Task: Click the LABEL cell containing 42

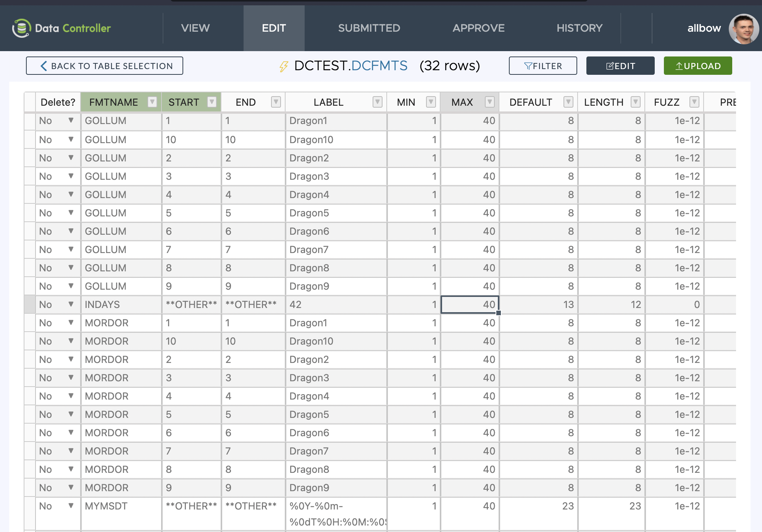Action: click(336, 305)
